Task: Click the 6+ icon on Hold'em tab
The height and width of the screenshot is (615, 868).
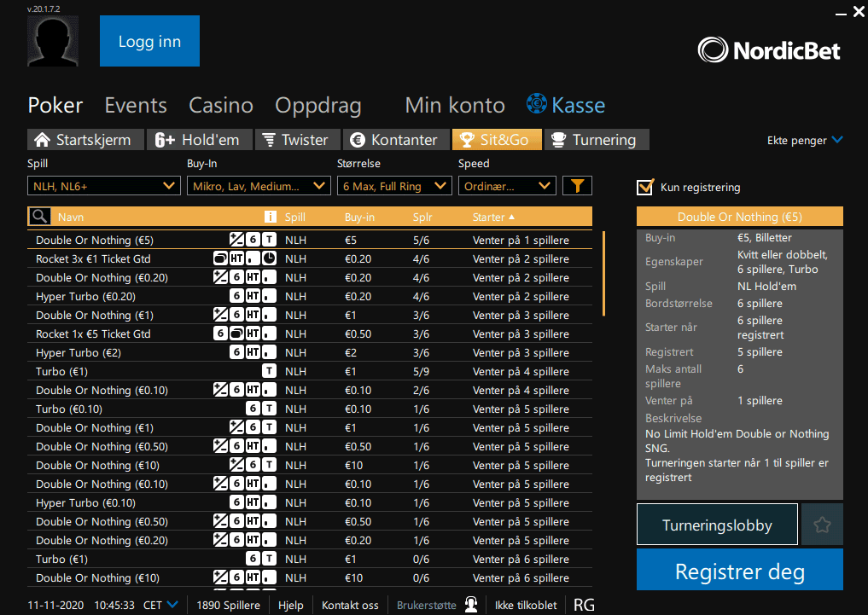Action: [165, 140]
